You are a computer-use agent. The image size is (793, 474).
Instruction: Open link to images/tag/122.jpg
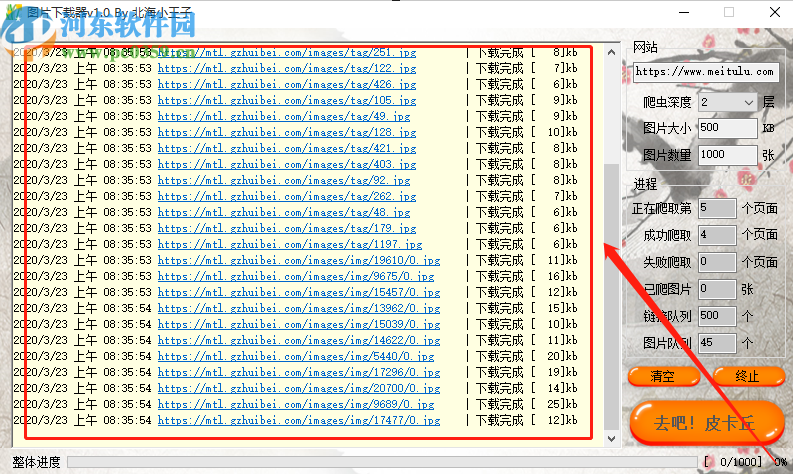pyautogui.click(x=287, y=68)
